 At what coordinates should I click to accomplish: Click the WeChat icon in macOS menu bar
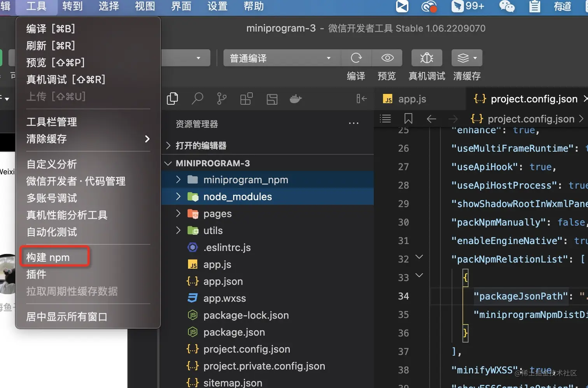point(507,6)
